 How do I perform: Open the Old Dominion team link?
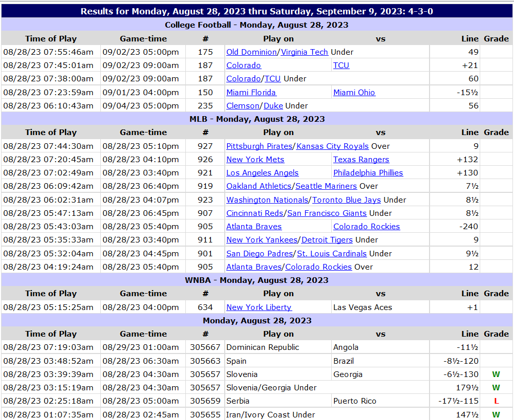coord(251,52)
